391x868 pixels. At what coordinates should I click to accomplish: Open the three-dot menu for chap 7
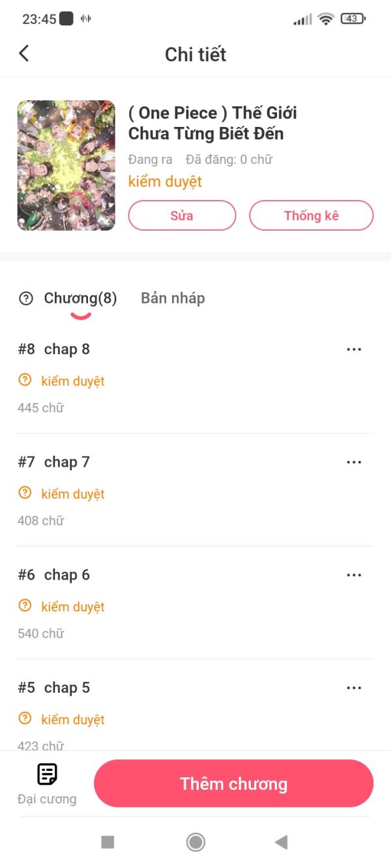[x=354, y=462]
